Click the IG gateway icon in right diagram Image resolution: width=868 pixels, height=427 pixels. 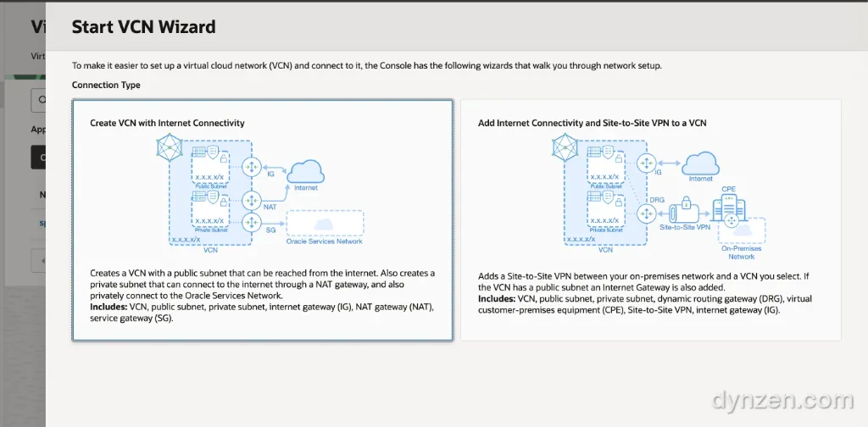tap(646, 164)
